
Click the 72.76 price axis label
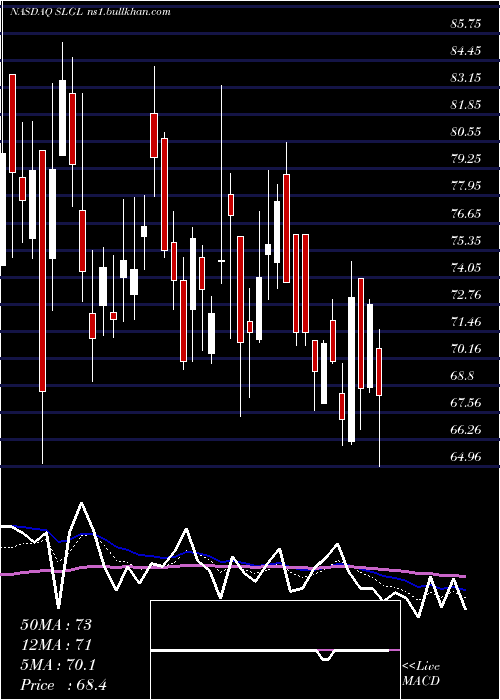point(466,295)
